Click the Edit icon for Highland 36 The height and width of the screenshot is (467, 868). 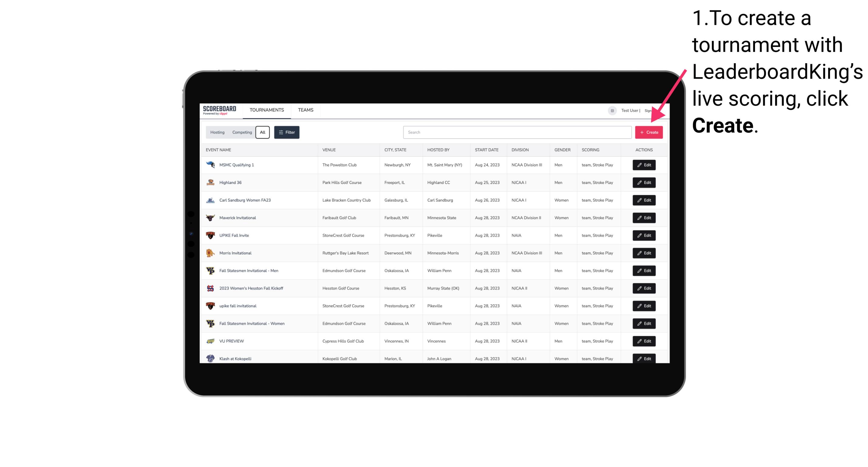pyautogui.click(x=644, y=182)
